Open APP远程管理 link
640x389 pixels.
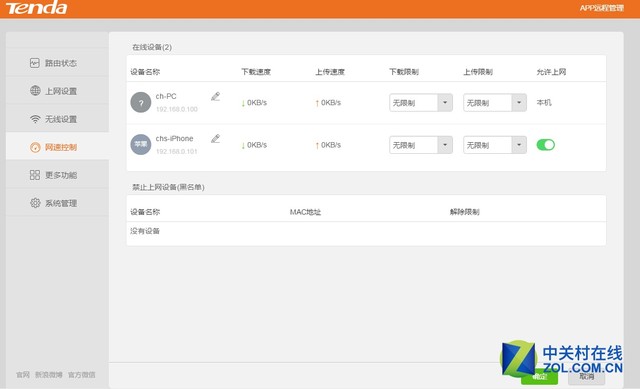602,8
